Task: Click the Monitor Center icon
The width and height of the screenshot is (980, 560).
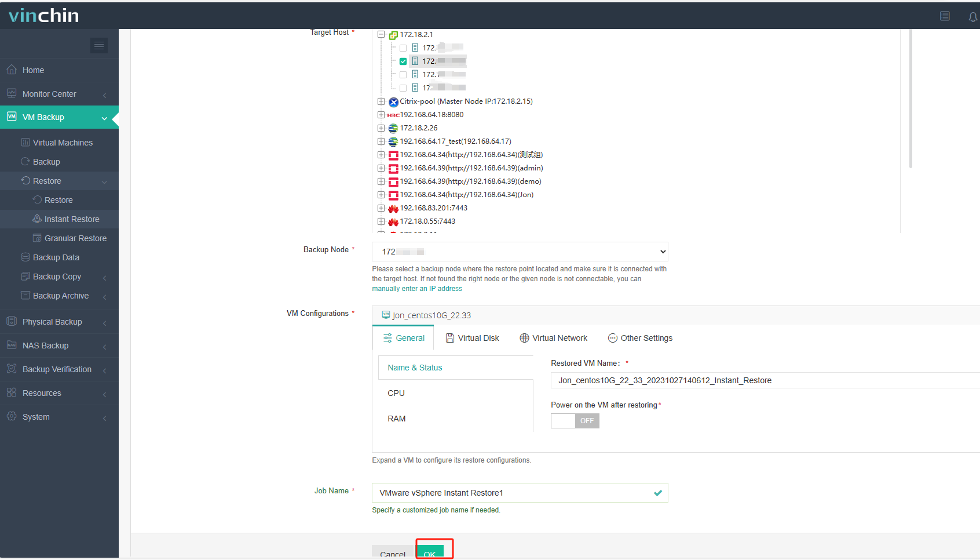Action: (12, 93)
